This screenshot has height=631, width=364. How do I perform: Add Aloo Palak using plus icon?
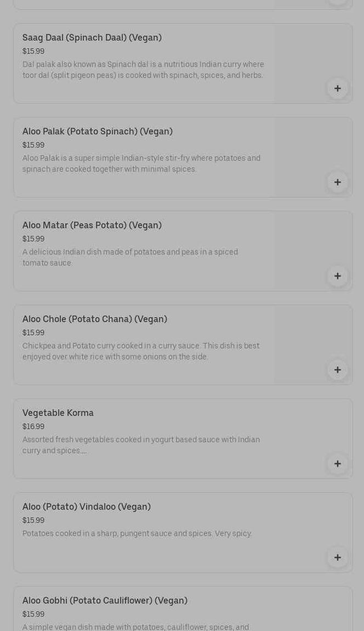(x=337, y=182)
